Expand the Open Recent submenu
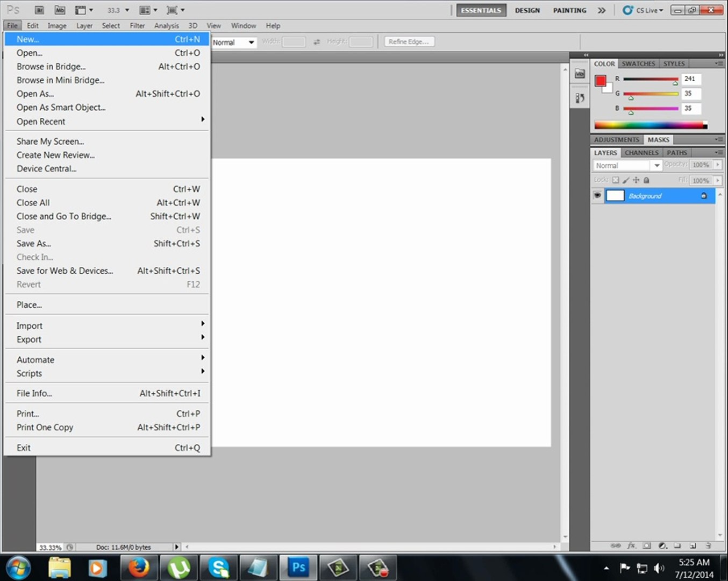 click(x=107, y=122)
